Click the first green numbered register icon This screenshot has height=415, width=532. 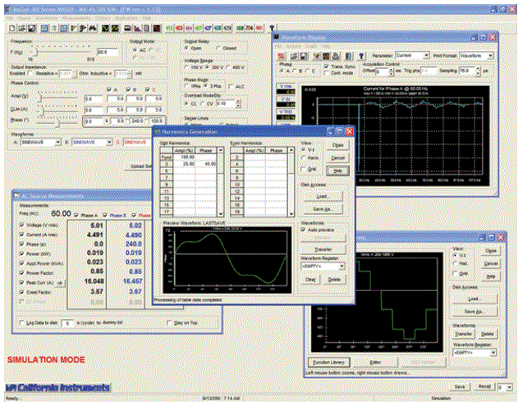pos(169,28)
